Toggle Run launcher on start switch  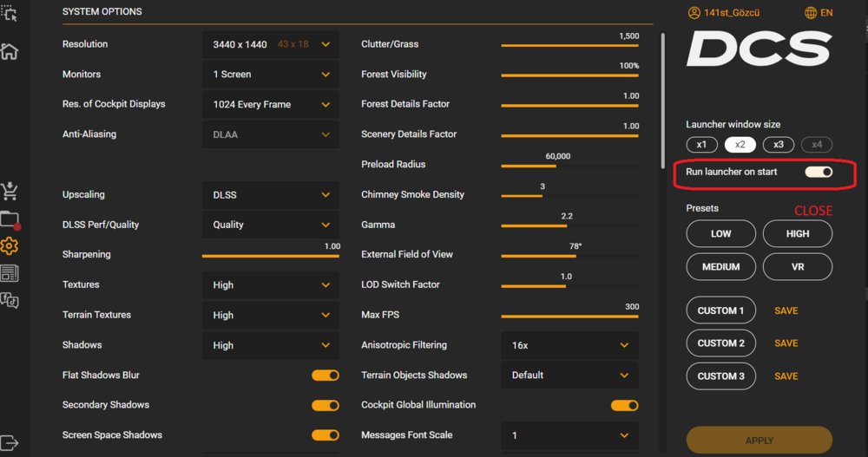[x=819, y=172]
